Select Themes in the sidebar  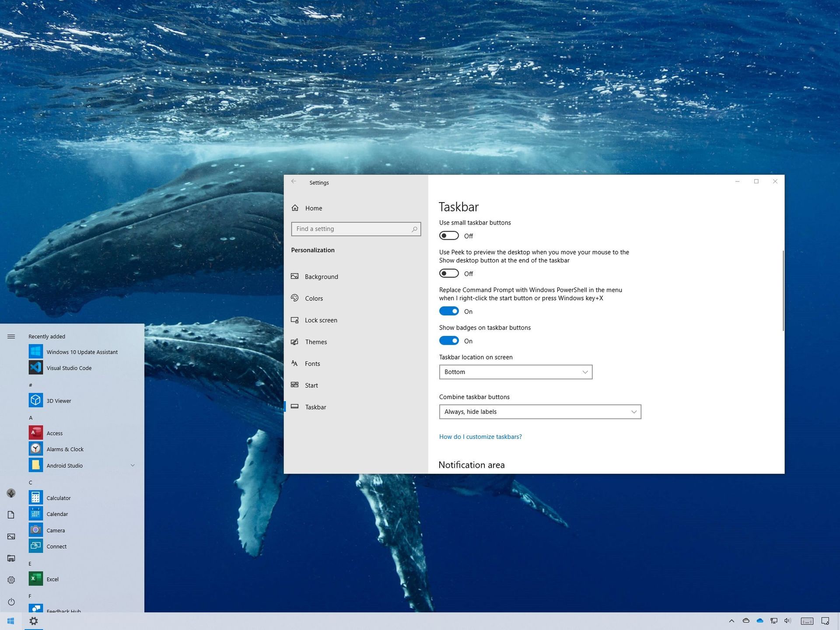pos(316,342)
